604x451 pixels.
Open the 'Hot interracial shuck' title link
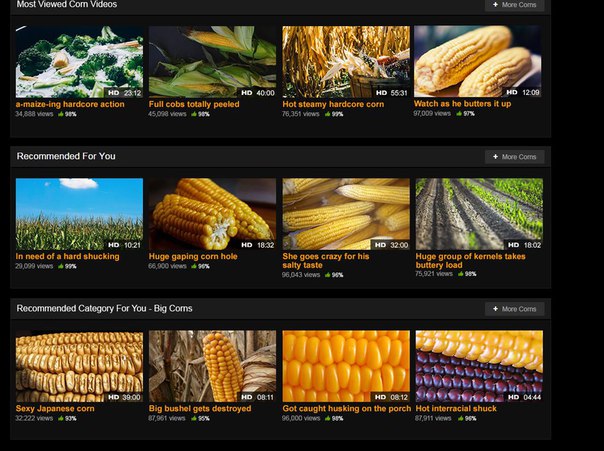[456, 409]
